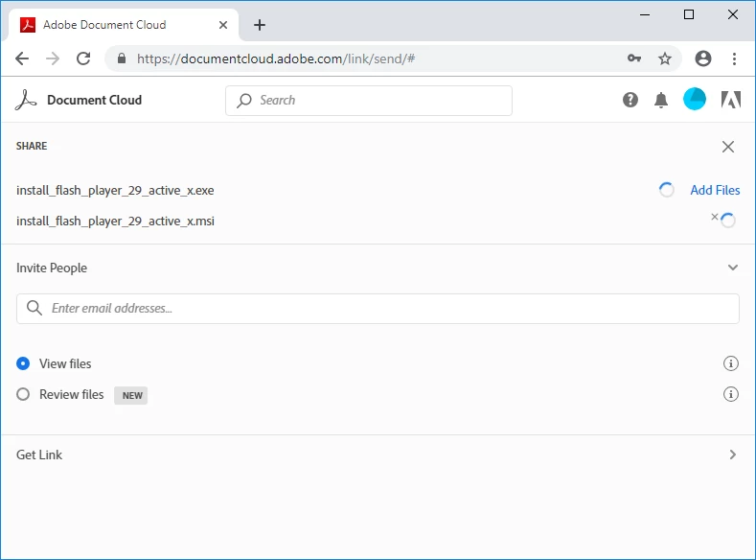
Task: Open Chrome three-dot menu
Action: [734, 58]
